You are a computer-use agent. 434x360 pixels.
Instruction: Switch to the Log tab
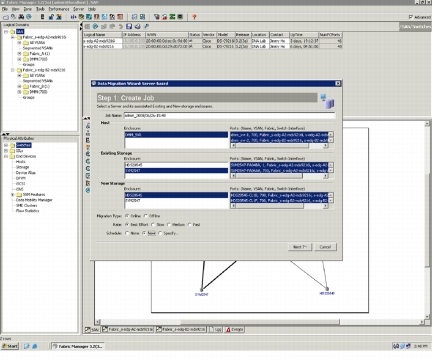point(216,329)
